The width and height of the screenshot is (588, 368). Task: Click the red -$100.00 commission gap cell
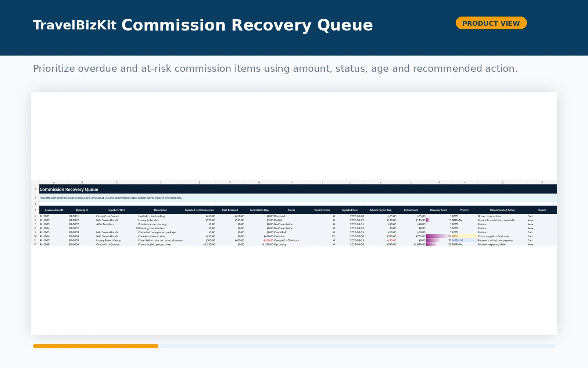tap(259, 240)
